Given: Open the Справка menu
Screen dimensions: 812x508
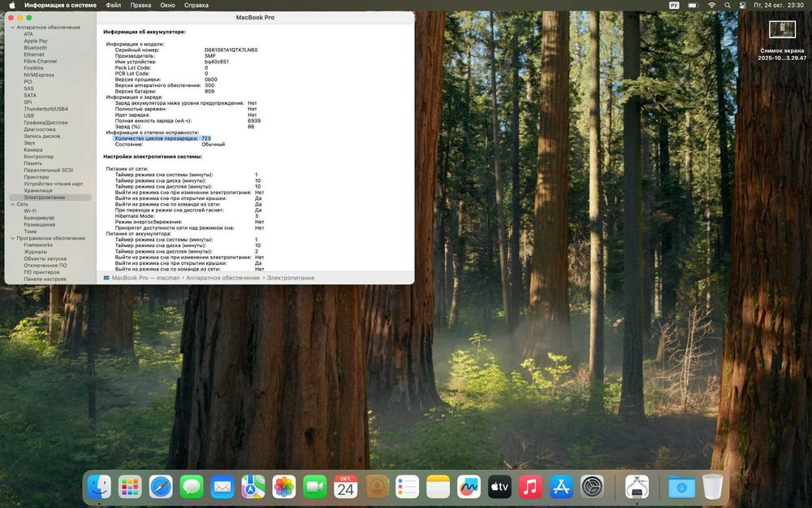Looking at the screenshot, I should [197, 5].
